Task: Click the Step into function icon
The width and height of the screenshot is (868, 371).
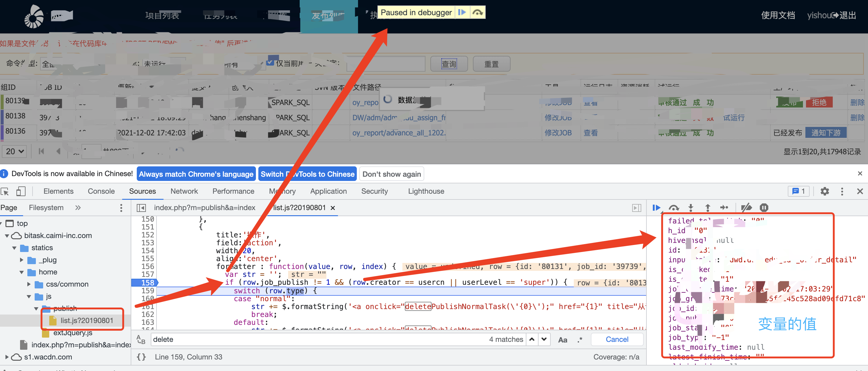Action: [691, 208]
